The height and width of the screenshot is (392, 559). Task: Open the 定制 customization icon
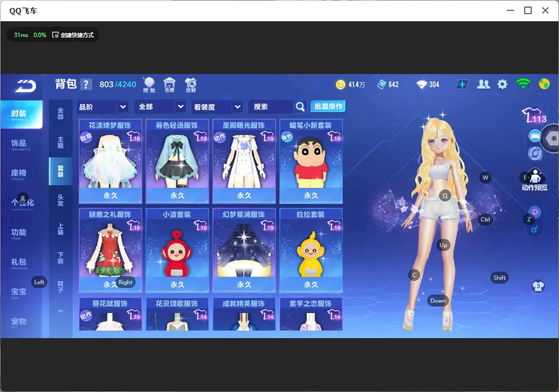(191, 85)
